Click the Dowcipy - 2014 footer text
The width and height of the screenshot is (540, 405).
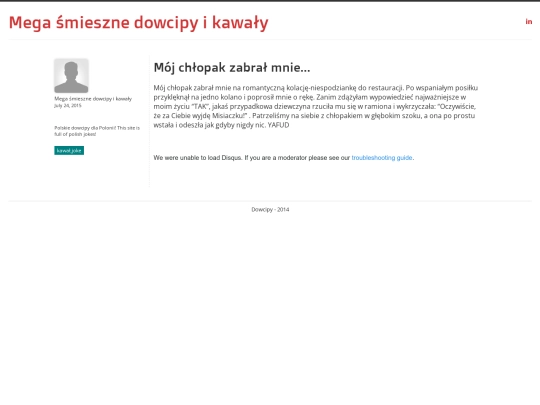point(270,209)
